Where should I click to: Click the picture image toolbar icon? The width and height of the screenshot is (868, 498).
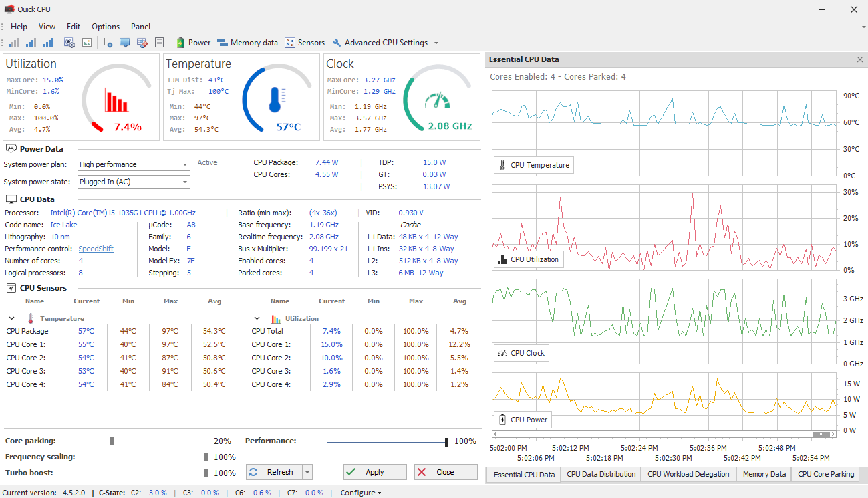pos(87,43)
